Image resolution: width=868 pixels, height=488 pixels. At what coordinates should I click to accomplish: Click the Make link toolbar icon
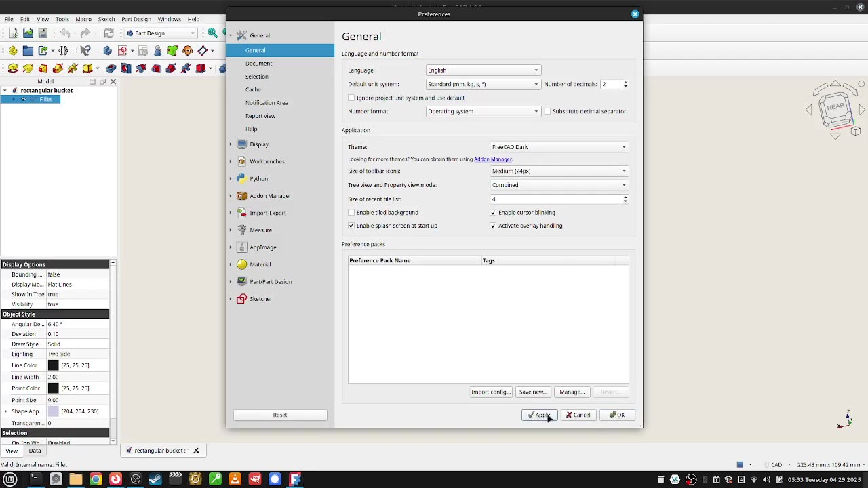click(x=43, y=51)
